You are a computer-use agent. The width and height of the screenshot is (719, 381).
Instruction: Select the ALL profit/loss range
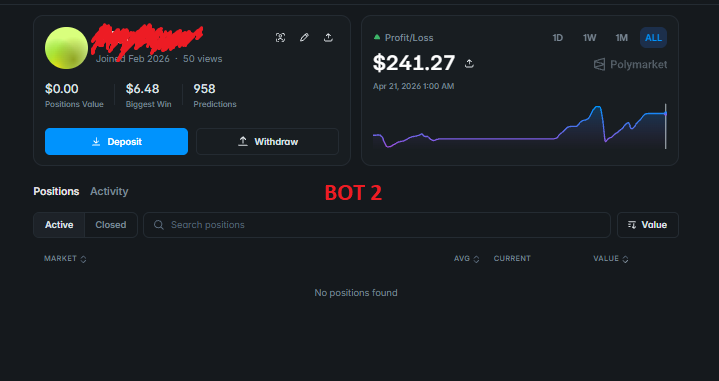(x=653, y=38)
